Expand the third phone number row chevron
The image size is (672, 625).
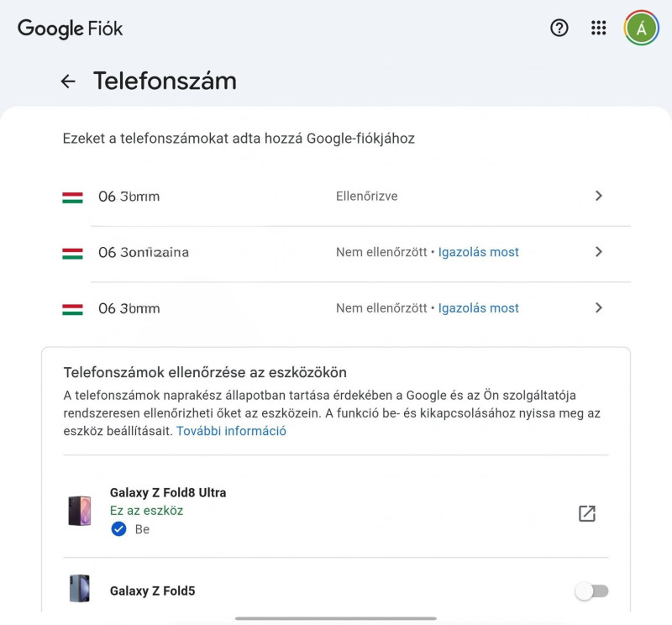coord(599,307)
